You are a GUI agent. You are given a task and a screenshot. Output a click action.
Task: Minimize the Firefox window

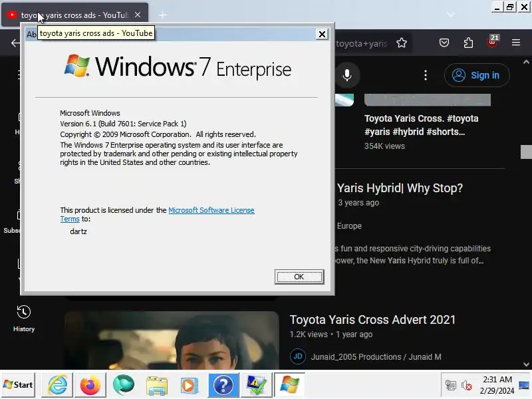pyautogui.click(x=497, y=7)
